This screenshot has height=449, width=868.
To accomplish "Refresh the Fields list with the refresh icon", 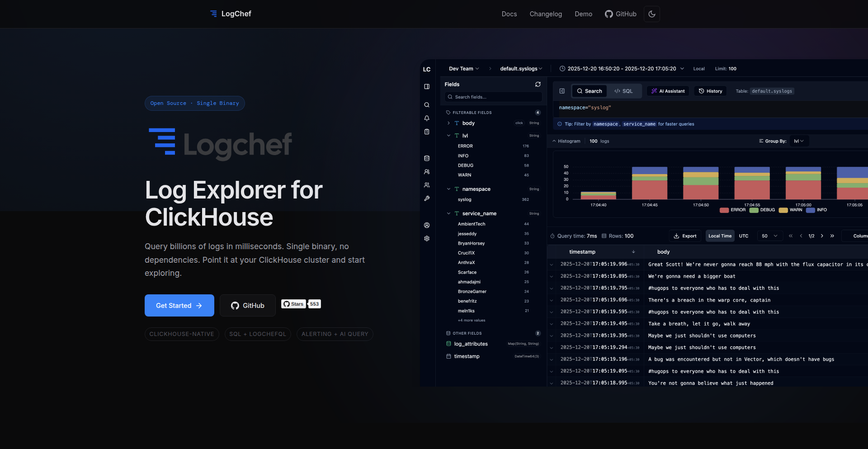I will tap(538, 84).
